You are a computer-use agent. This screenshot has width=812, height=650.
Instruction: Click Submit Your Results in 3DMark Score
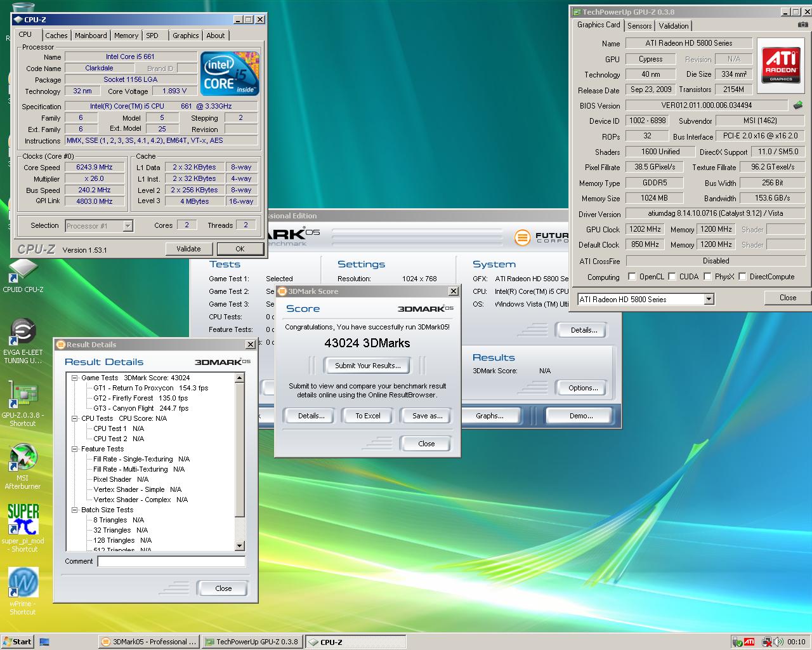tap(368, 366)
